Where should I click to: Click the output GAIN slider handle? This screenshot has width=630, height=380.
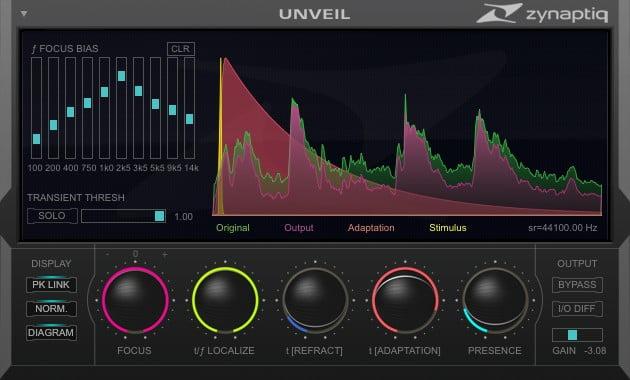(x=573, y=335)
